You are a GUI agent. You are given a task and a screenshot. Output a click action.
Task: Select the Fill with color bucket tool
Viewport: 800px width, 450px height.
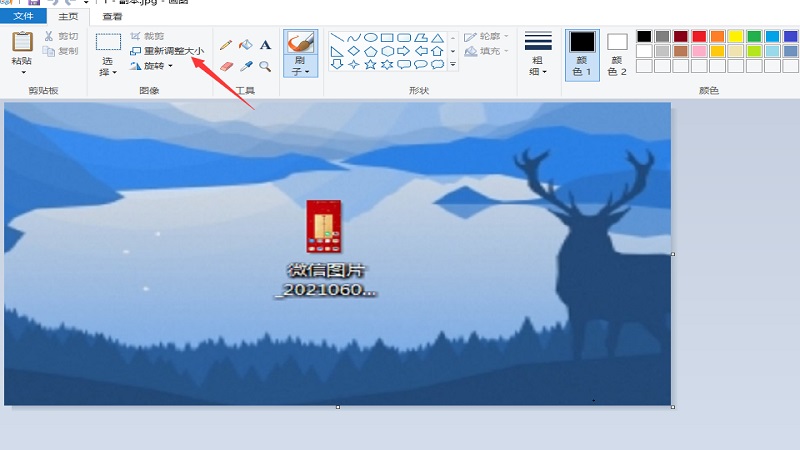pyautogui.click(x=246, y=45)
